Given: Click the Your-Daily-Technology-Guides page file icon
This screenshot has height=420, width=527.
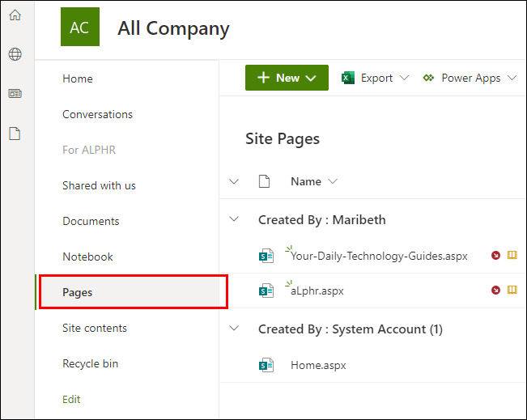Looking at the screenshot, I should tap(265, 256).
